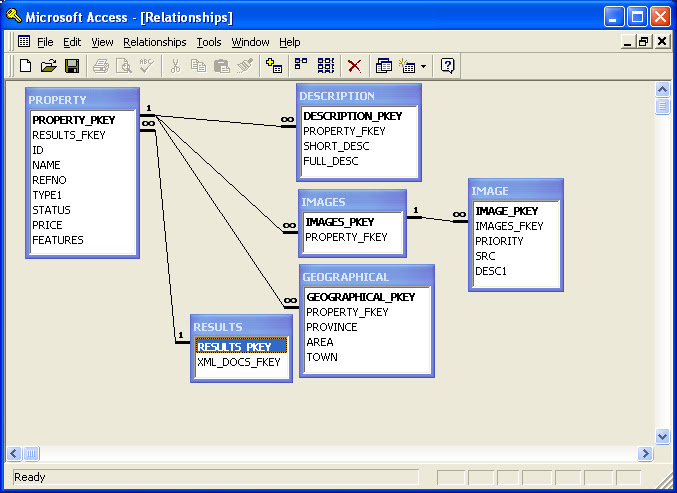
Task: Select the GEOGRAPHICAL_PKEY field
Action: click(x=361, y=297)
